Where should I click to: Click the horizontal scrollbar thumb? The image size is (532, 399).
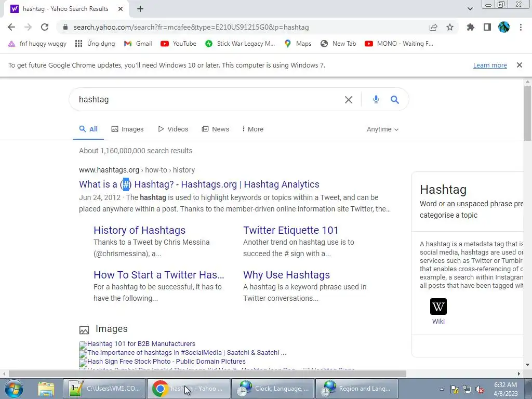[x=207, y=374]
